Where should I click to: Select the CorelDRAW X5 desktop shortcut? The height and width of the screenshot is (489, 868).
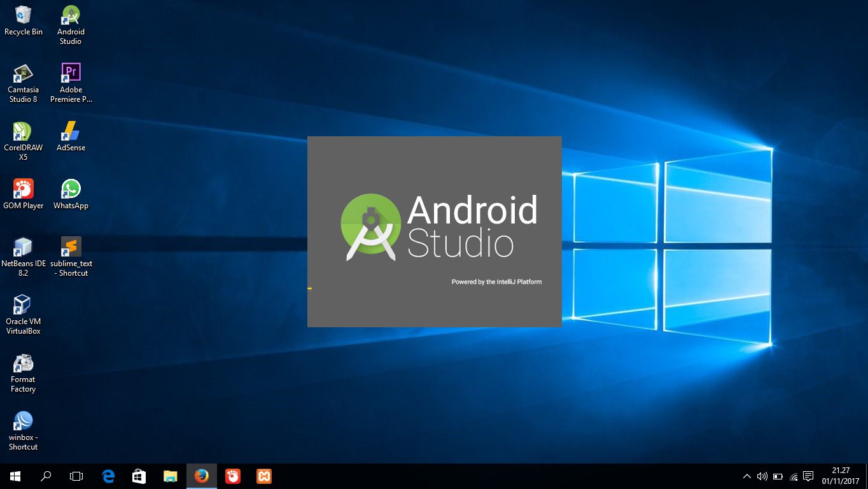point(24,141)
